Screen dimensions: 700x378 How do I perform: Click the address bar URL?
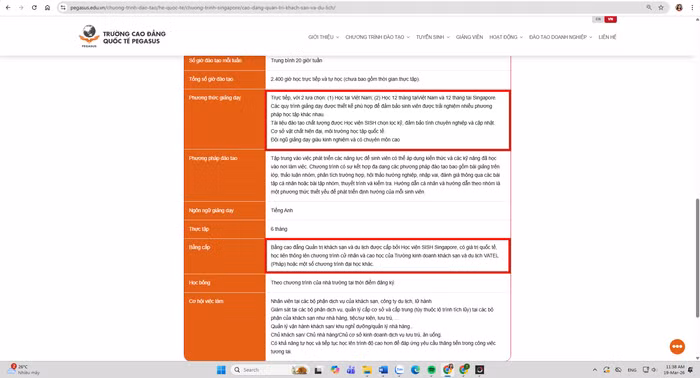(203, 8)
